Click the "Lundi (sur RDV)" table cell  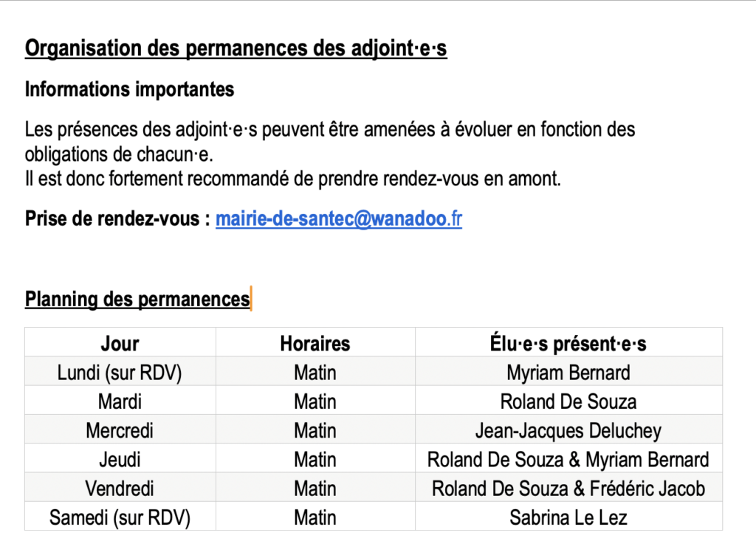click(x=120, y=373)
